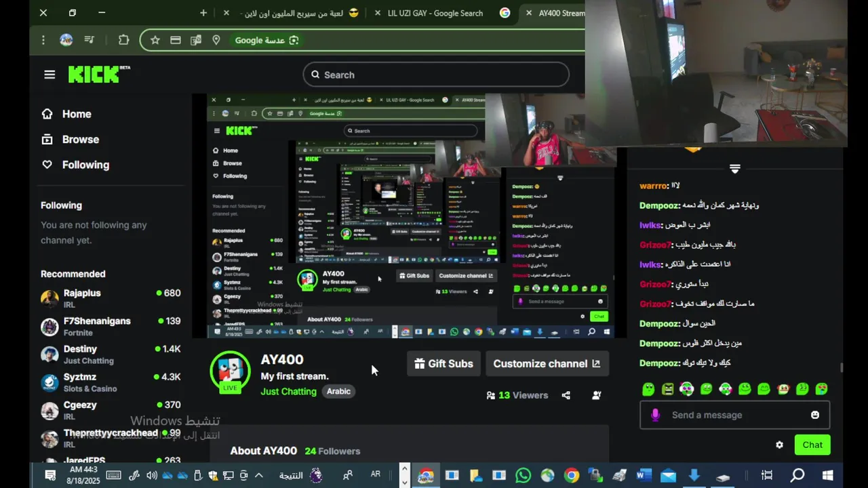This screenshot has width=868, height=488.
Task: Open the Chrome profile avatar
Action: click(66, 40)
